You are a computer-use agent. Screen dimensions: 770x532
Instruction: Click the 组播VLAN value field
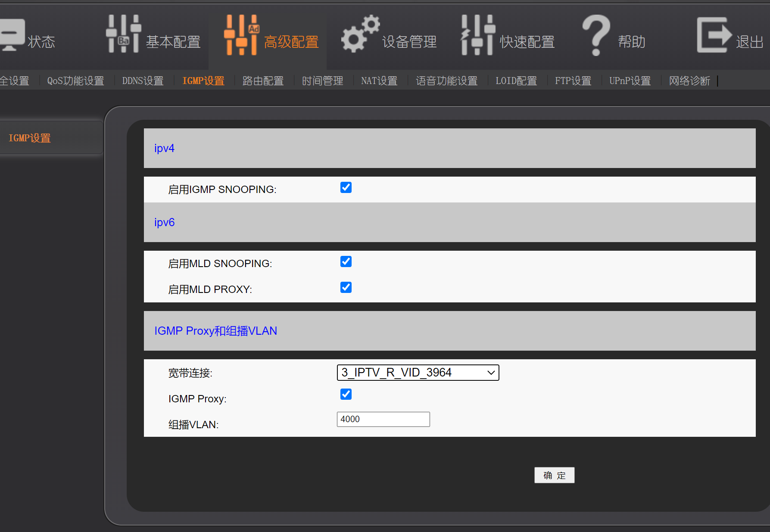coord(383,419)
